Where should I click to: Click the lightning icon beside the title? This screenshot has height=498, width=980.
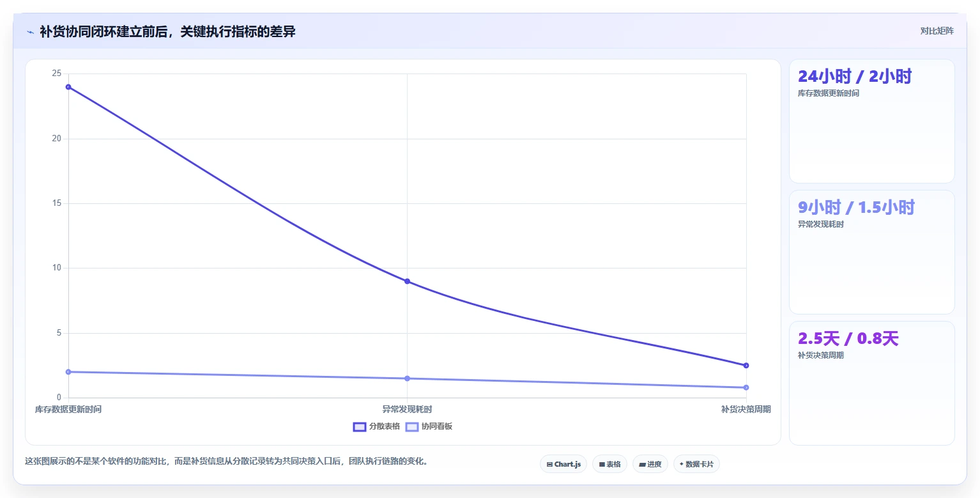pyautogui.click(x=30, y=32)
